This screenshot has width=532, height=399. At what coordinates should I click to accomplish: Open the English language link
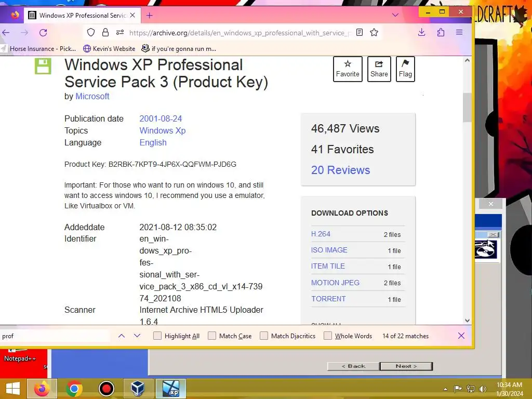pyautogui.click(x=153, y=142)
